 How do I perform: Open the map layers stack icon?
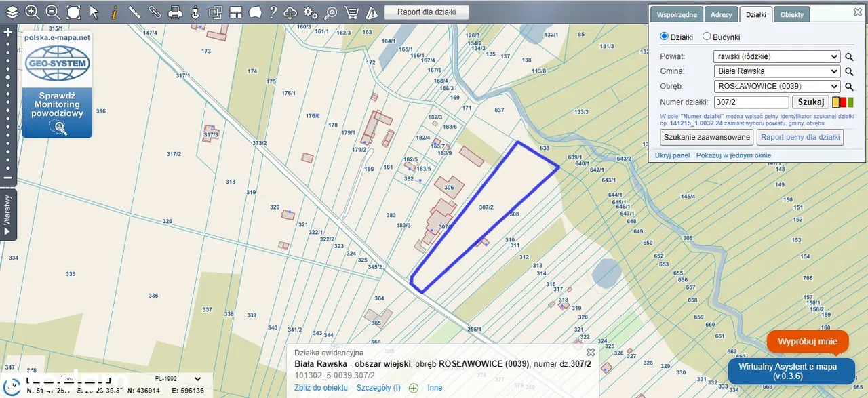[x=12, y=12]
